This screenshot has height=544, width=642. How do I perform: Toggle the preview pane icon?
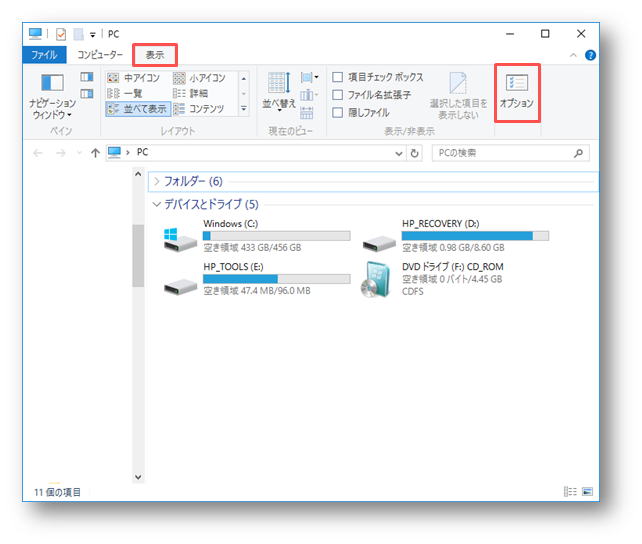click(87, 77)
